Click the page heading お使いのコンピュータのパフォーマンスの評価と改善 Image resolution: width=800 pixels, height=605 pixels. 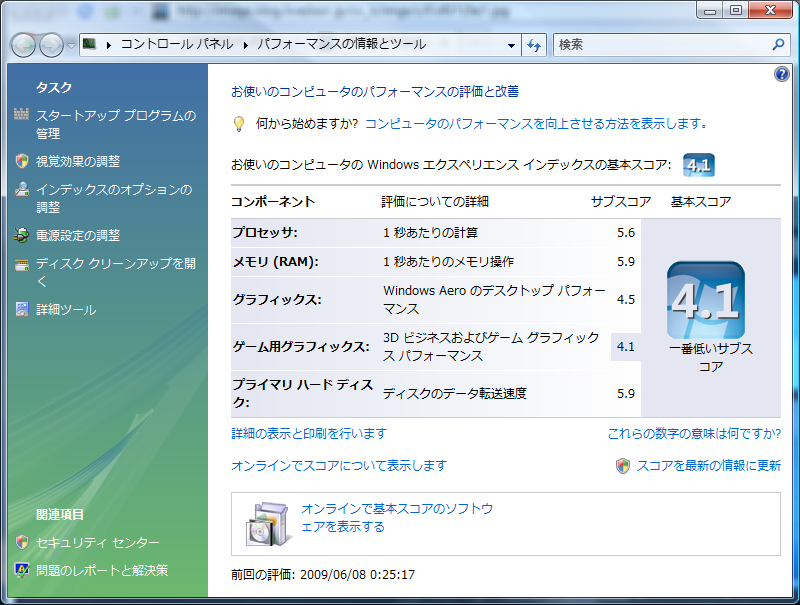(x=375, y=91)
